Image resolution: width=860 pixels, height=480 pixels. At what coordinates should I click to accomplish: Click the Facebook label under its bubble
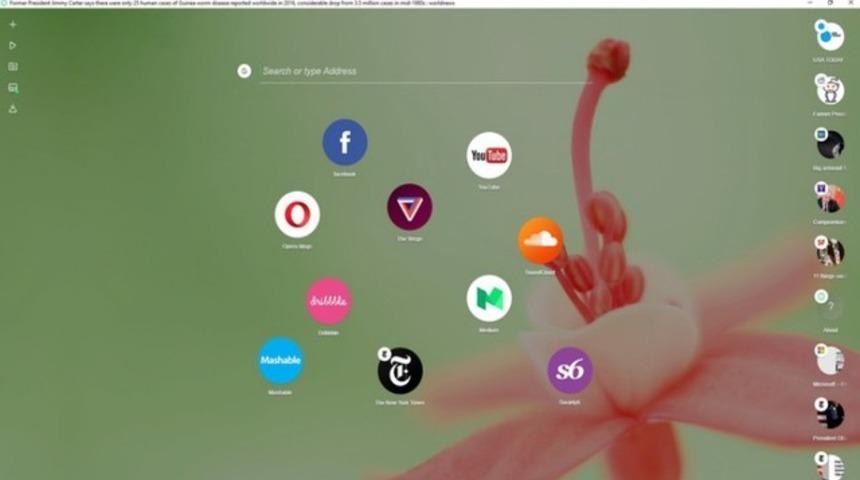coord(344,174)
